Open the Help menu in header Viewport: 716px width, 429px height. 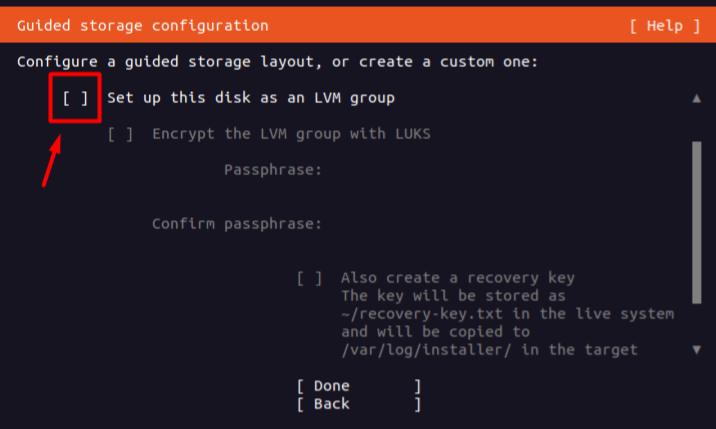(665, 25)
